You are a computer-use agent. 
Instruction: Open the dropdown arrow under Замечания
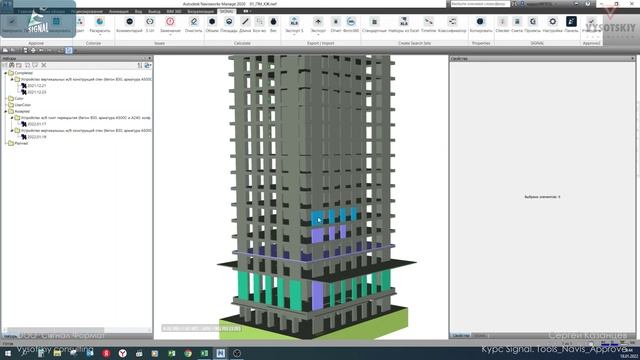(170, 35)
